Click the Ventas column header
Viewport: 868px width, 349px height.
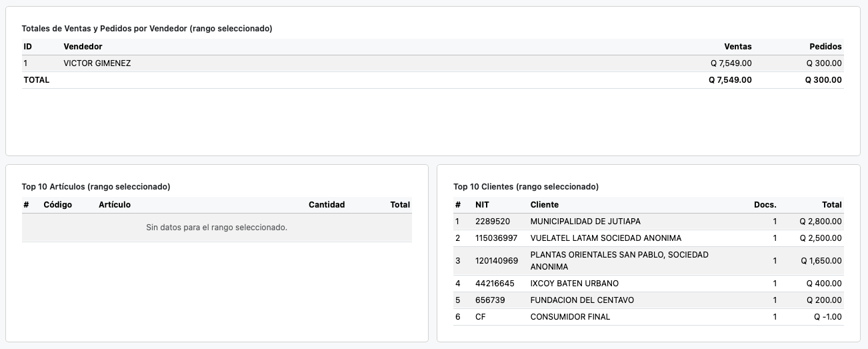[737, 47]
